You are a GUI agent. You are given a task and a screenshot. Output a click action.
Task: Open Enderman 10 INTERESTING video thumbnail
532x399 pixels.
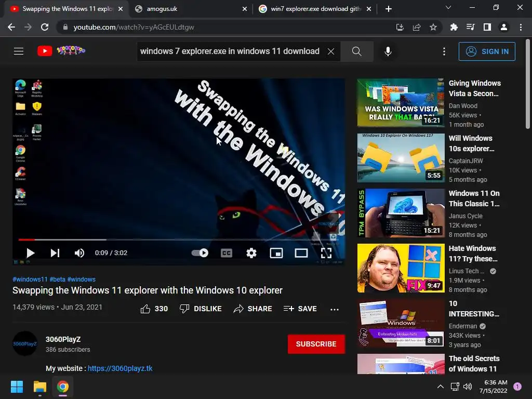tap(401, 323)
